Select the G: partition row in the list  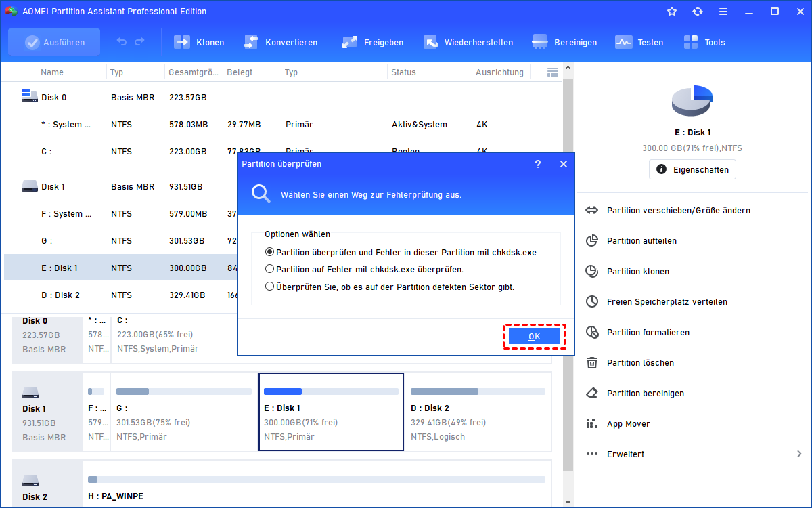tap(122, 240)
